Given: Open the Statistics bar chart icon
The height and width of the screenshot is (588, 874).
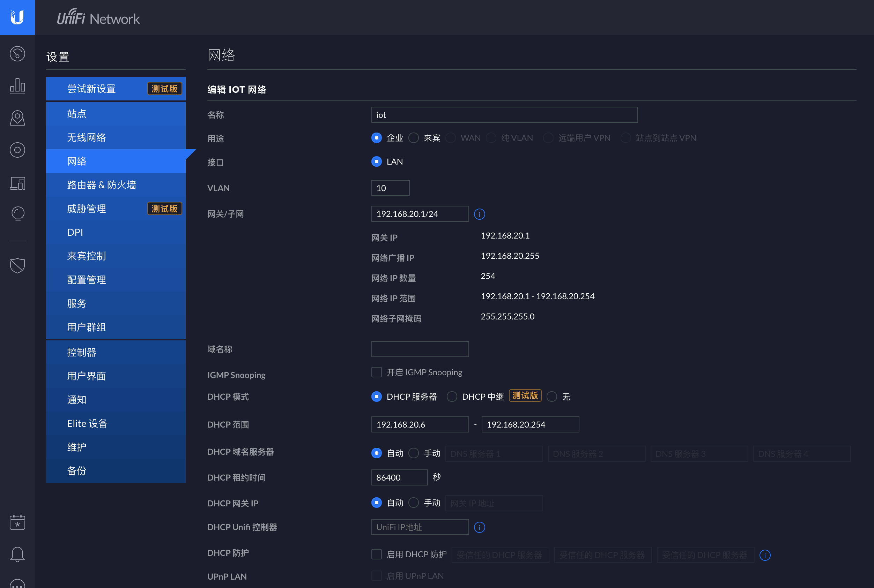Looking at the screenshot, I should 17,86.
